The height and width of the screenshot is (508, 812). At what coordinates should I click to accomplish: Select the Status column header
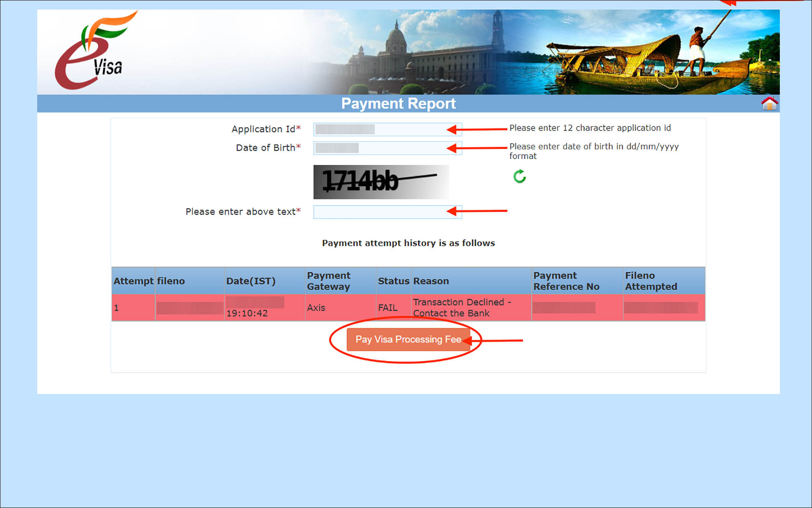[x=393, y=281]
